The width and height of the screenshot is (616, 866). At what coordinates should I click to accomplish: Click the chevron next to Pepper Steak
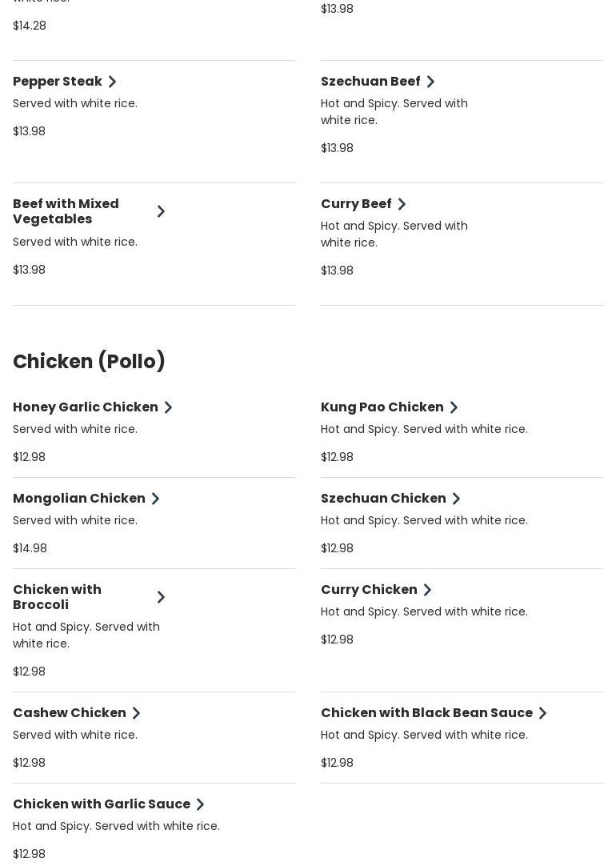point(112,82)
